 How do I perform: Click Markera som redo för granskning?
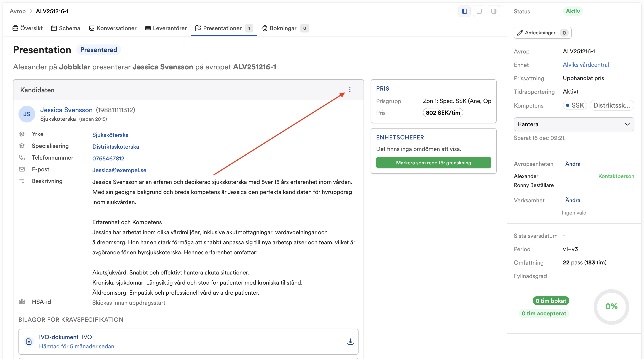pos(433,163)
